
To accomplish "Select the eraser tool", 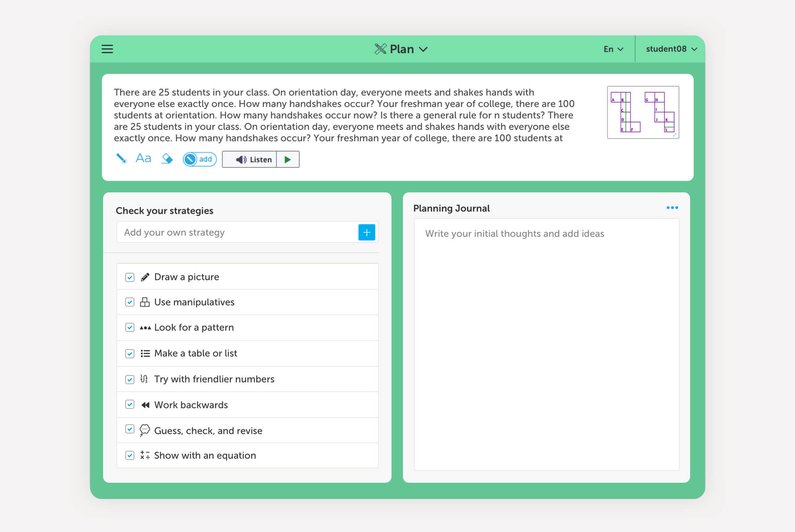I will coord(167,159).
